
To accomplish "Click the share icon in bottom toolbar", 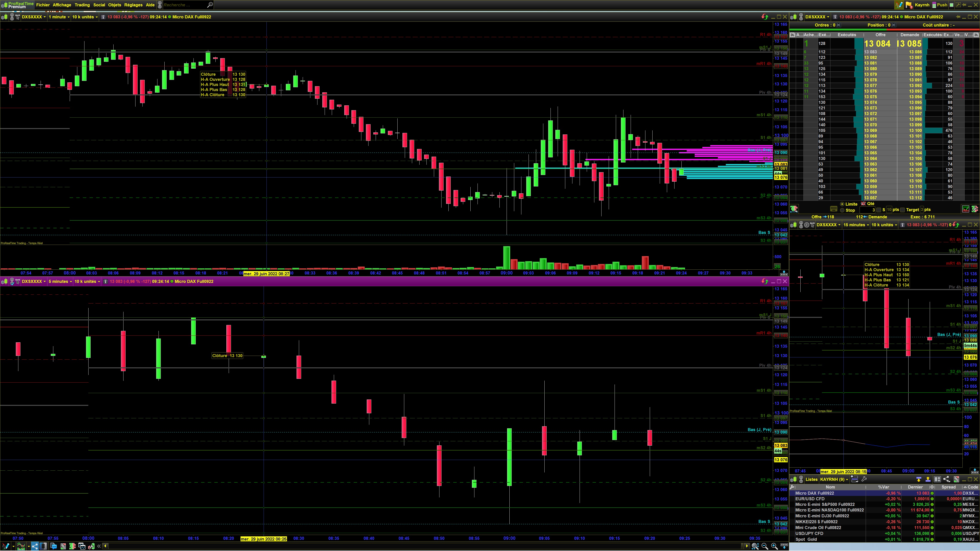I will (x=35, y=547).
